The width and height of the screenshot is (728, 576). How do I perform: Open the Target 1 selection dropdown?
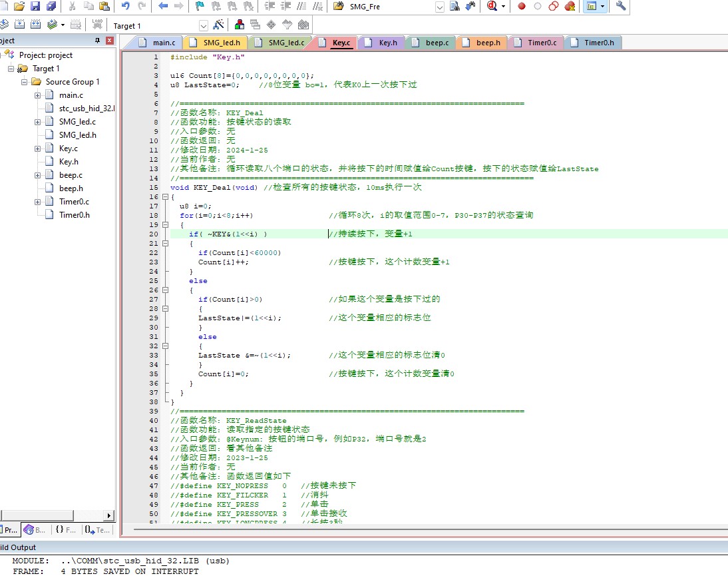[x=203, y=25]
